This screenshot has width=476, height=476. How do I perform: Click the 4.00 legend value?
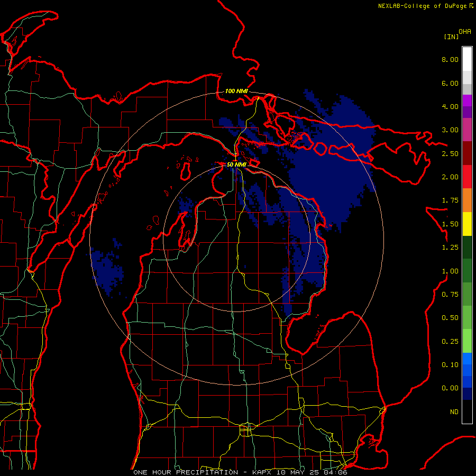(x=450, y=106)
